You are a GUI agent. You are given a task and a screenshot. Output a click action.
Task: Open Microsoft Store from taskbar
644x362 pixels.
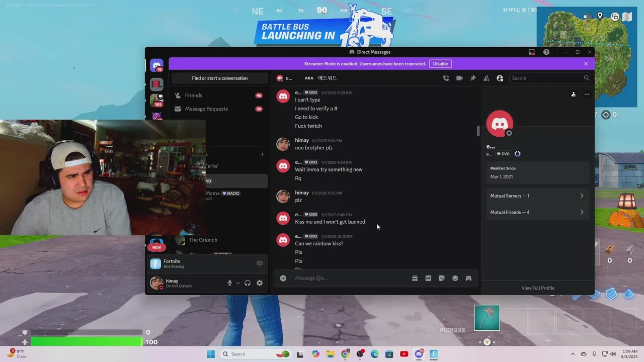(x=389, y=354)
